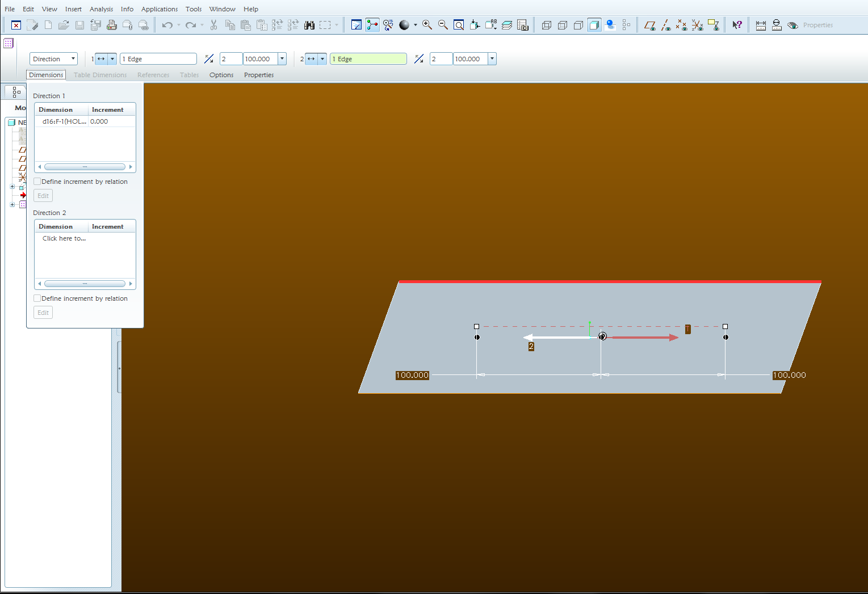This screenshot has height=594, width=868.
Task: Click the left 100.000 dimension label
Action: coord(412,375)
